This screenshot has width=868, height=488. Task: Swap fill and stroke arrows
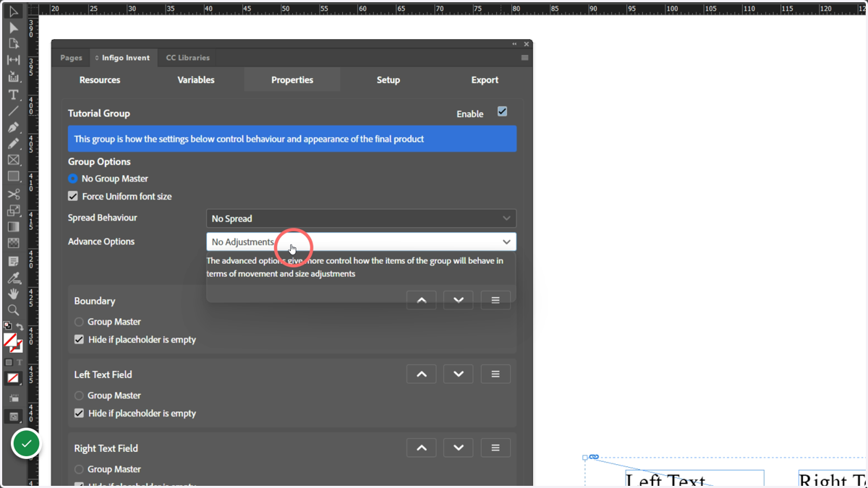(x=20, y=326)
